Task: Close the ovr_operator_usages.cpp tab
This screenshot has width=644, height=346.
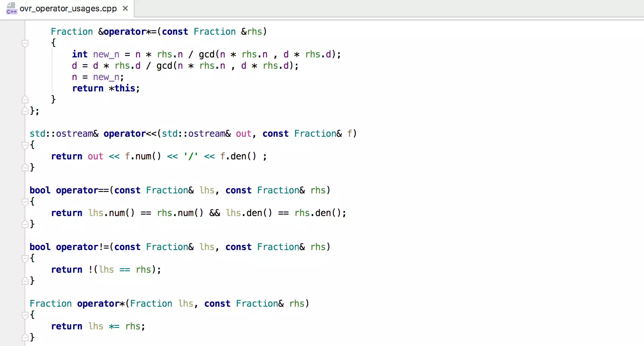Action: coord(125,8)
